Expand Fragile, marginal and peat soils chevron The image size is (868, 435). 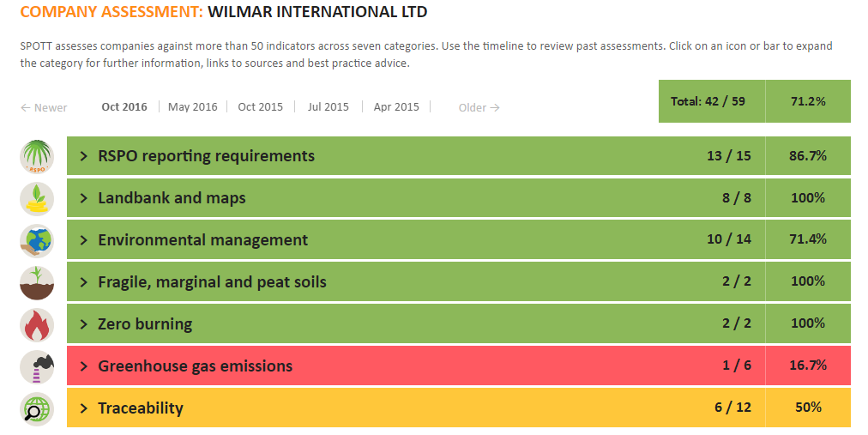tap(83, 282)
